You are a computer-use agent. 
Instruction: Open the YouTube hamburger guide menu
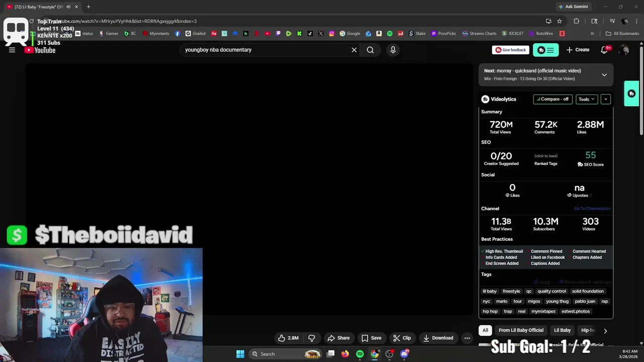[12, 50]
